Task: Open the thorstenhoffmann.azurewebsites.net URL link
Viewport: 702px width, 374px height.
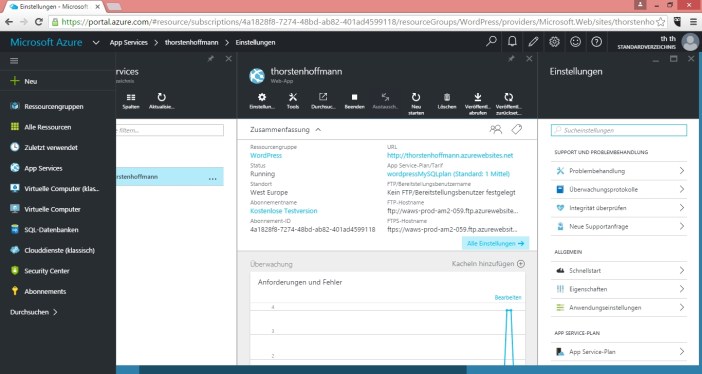Action: tap(450, 155)
